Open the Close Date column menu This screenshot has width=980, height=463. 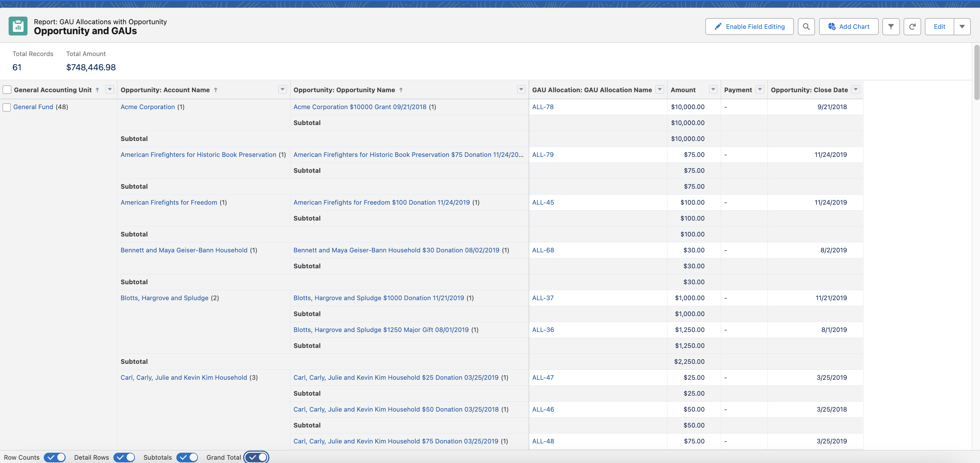(856, 90)
